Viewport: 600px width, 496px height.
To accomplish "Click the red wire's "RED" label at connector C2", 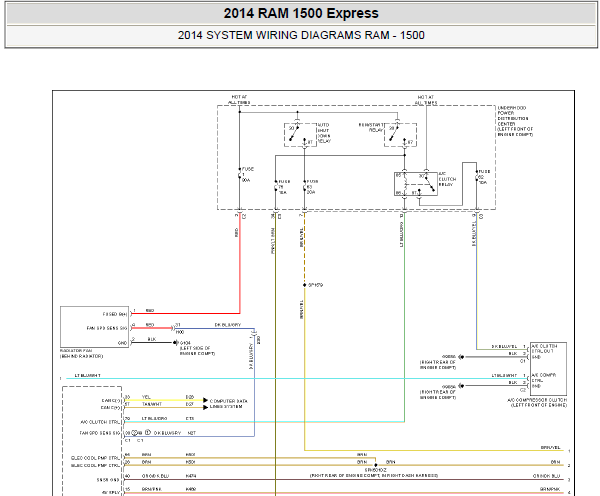I will 236,232.
